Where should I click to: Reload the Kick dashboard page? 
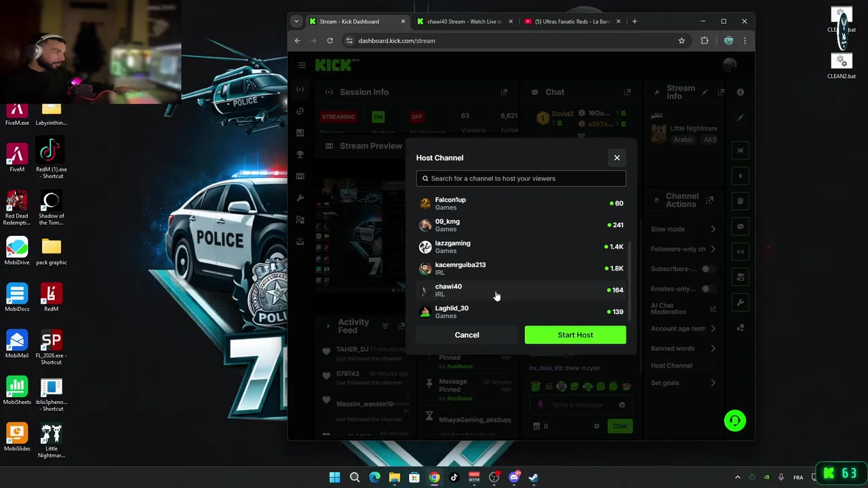(330, 41)
